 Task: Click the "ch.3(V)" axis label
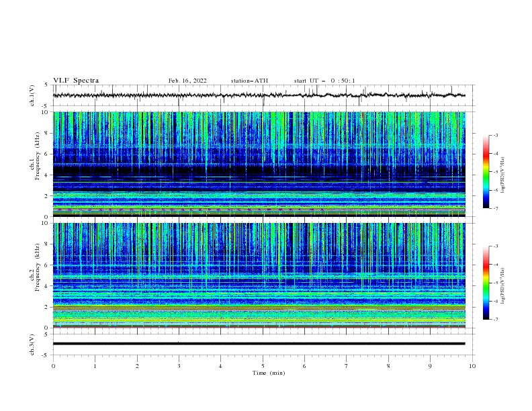click(x=32, y=345)
